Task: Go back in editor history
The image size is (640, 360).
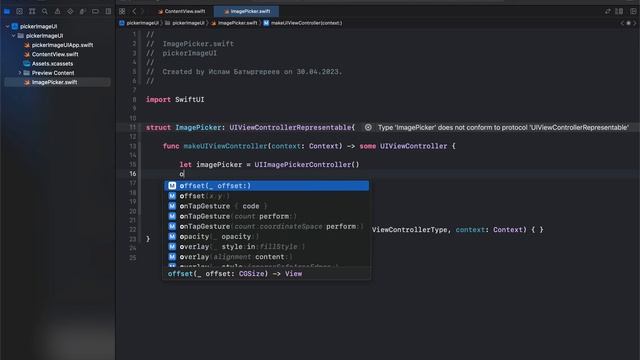Action: (134, 11)
